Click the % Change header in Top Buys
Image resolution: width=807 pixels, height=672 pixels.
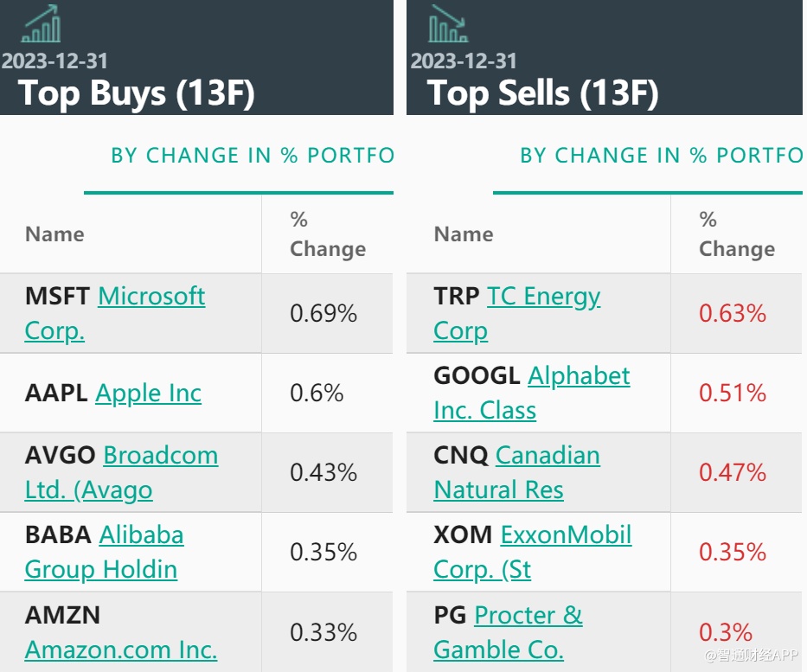(x=327, y=234)
